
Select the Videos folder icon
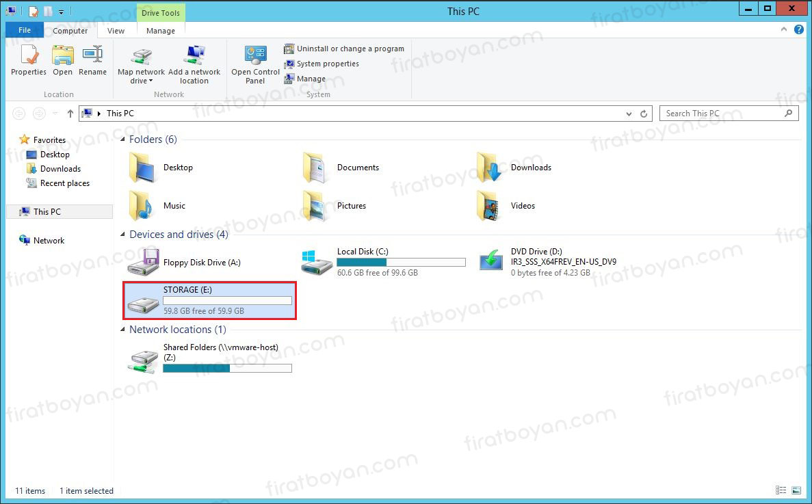(489, 206)
